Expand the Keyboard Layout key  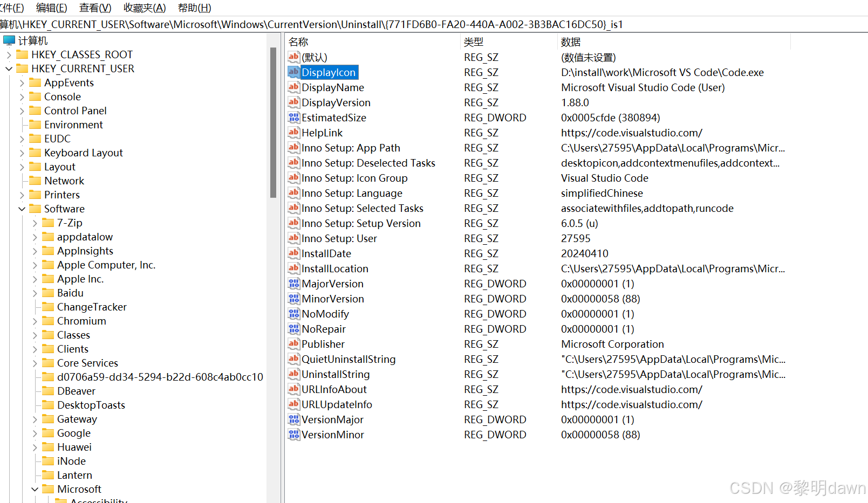(x=22, y=153)
